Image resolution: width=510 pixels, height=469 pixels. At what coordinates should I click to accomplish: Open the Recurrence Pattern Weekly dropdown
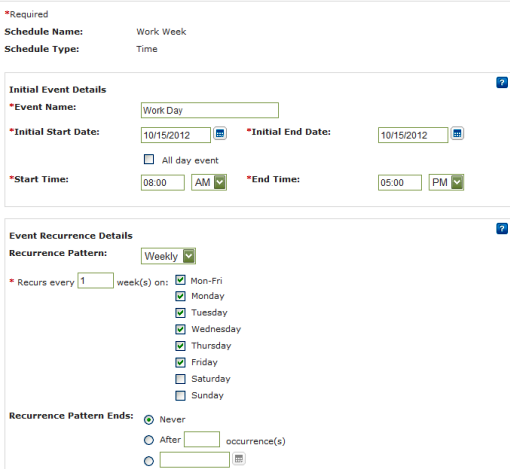pyautogui.click(x=168, y=256)
